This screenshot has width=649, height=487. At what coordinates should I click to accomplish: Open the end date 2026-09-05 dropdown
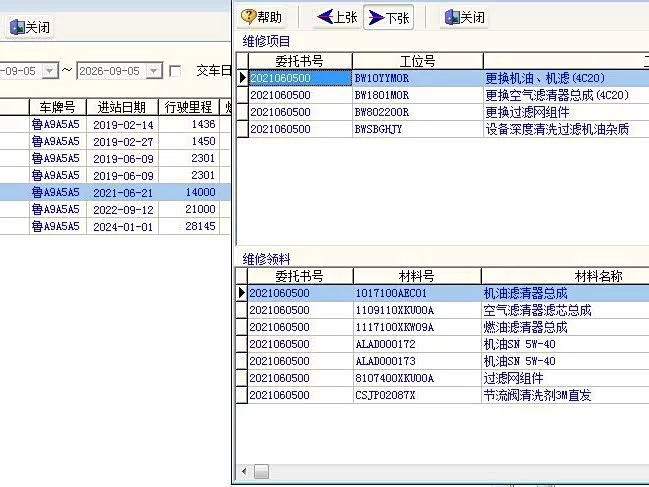tap(154, 71)
